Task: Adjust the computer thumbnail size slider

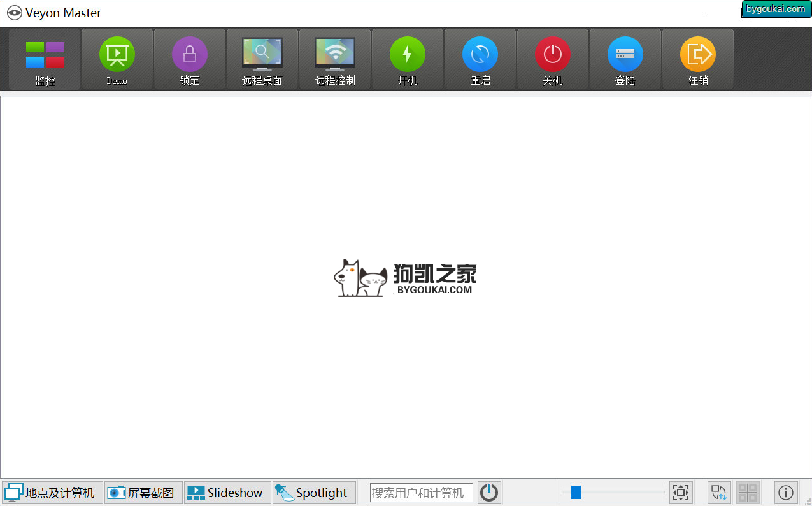Action: pyautogui.click(x=613, y=492)
